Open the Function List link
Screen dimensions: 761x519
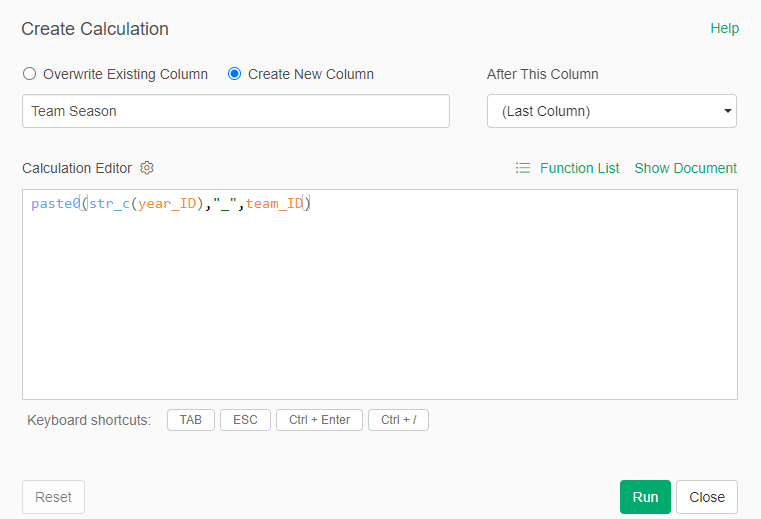tap(579, 168)
